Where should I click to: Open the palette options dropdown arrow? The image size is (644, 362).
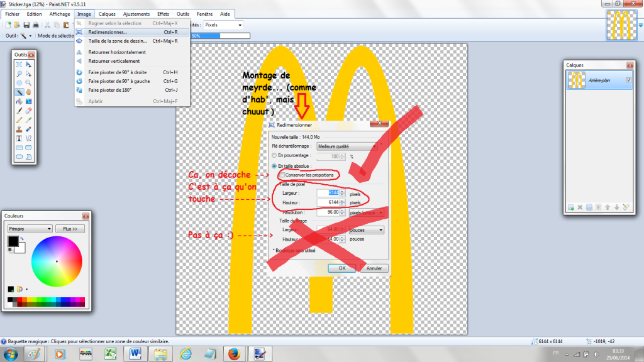[x=26, y=289]
